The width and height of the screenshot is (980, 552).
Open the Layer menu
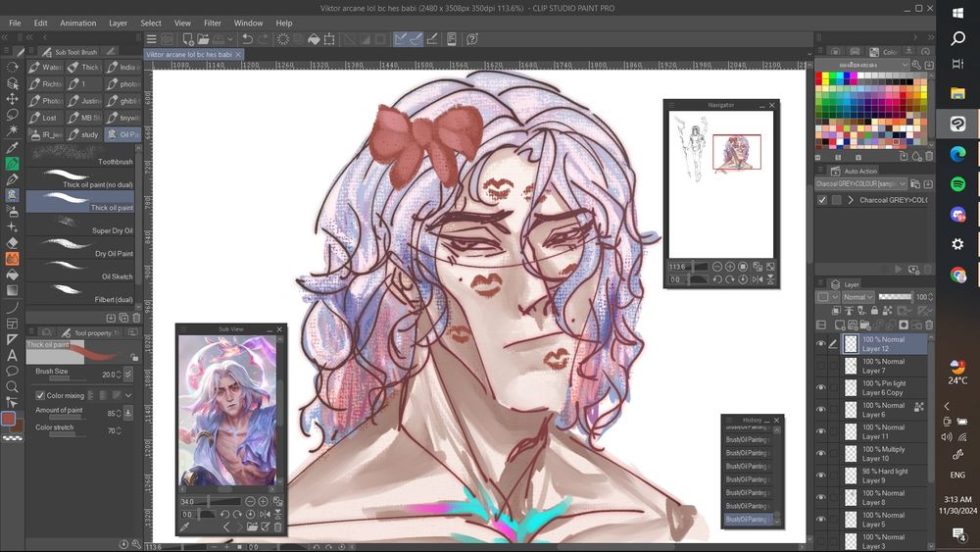(x=119, y=24)
